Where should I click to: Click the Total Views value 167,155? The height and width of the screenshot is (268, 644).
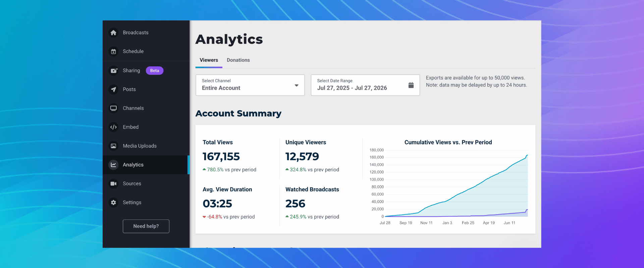click(221, 156)
